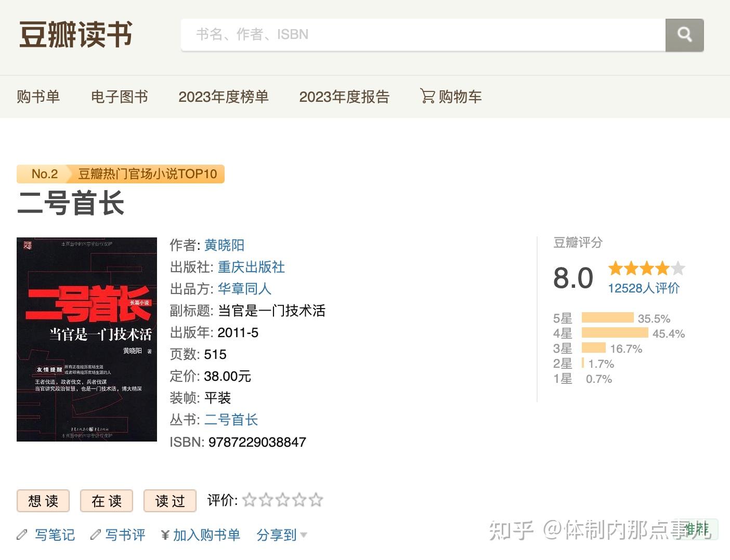
Task: Rate the book three stars
Action: pos(283,500)
